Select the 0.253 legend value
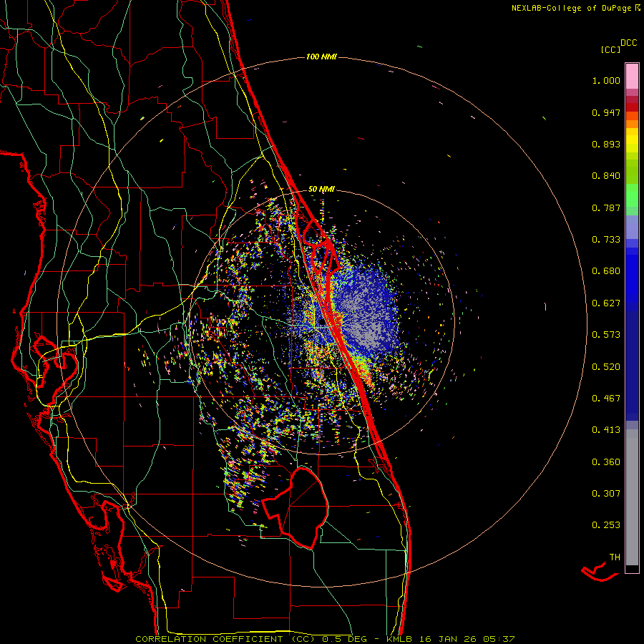Screen dimensions: 644x644 (606, 525)
